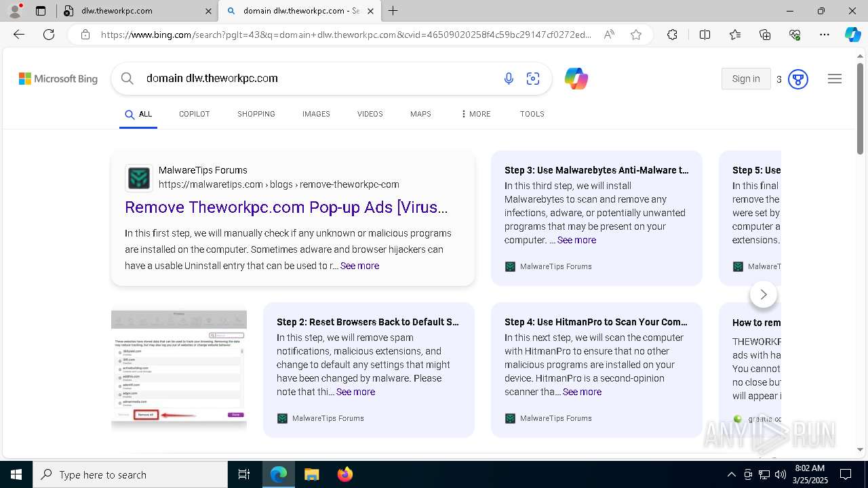The image size is (868, 488).
Task: Open a new browser tab
Action: coord(393,11)
